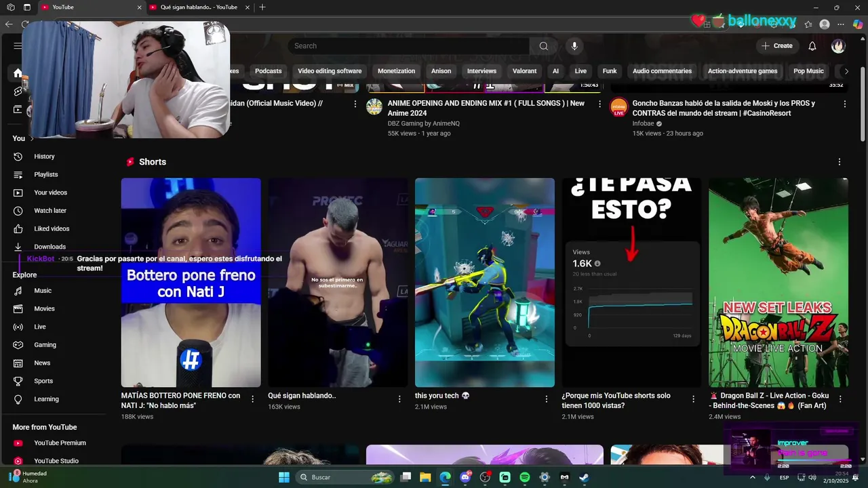The image size is (868, 488).
Task: Open Live in the Explore section
Action: click(40, 327)
